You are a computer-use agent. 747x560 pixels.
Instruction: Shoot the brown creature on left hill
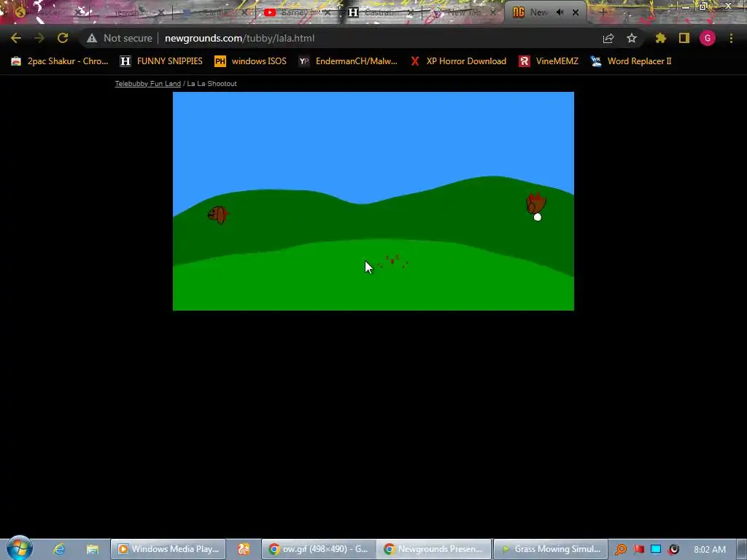[217, 215]
